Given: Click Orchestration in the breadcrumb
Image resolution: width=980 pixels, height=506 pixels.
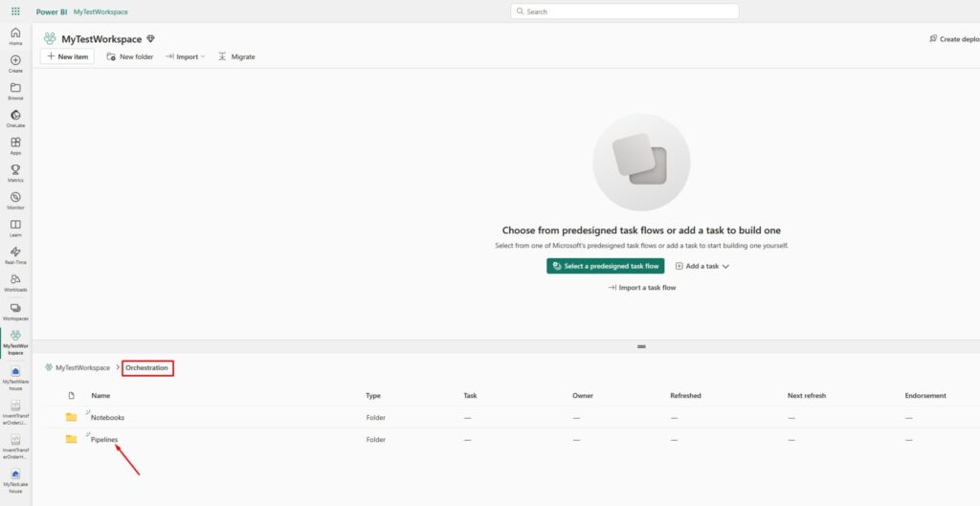Looking at the screenshot, I should point(146,368).
